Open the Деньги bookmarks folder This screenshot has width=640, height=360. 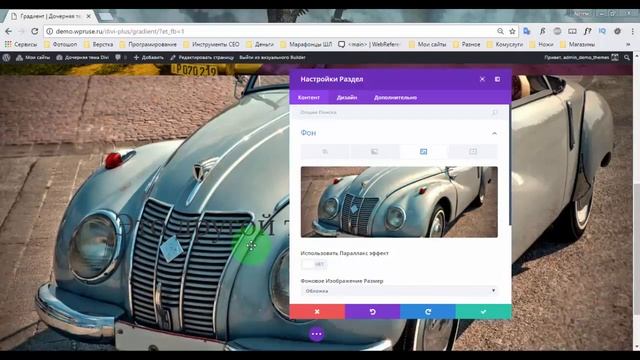[x=260, y=44]
